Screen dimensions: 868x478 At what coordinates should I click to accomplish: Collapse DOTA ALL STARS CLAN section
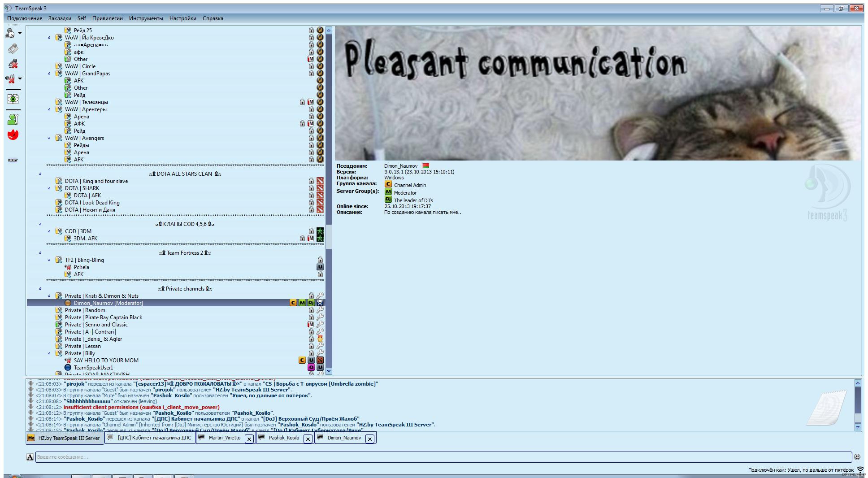[x=40, y=174]
